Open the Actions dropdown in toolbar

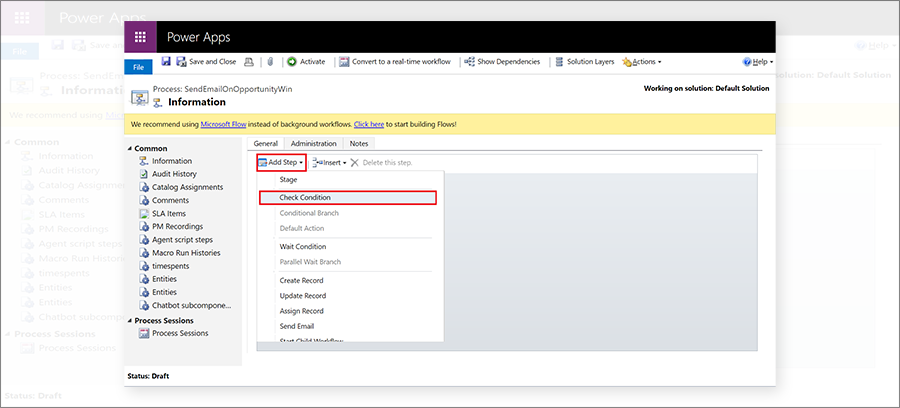[642, 61]
